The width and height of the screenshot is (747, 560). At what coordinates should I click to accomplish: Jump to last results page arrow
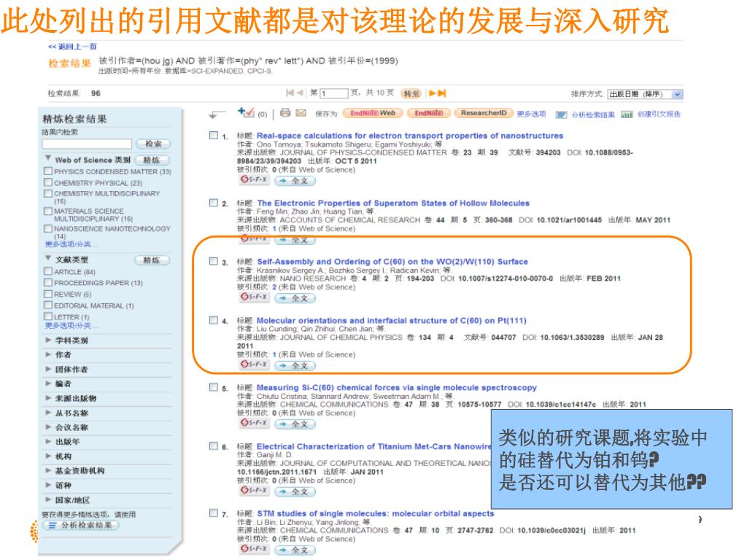442,93
